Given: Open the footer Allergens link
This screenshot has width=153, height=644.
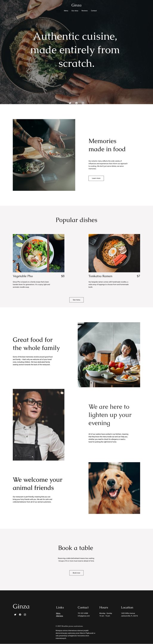Looking at the screenshot, I should (60, 616).
